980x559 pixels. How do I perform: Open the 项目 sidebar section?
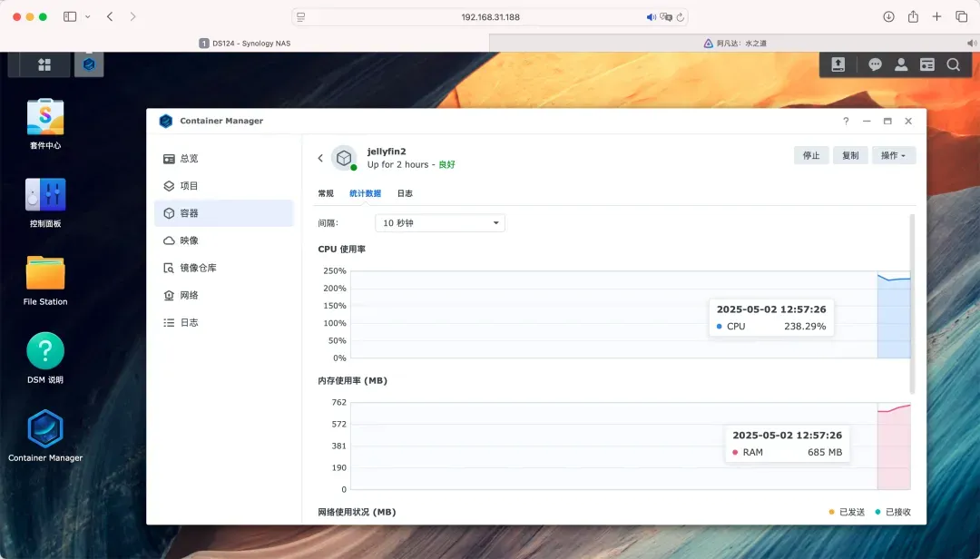(x=224, y=186)
